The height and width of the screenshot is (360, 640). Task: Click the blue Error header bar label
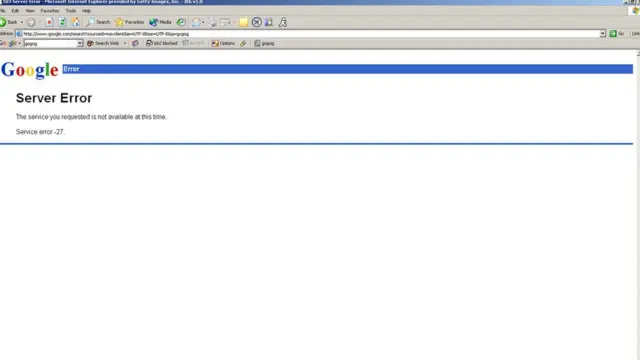71,69
